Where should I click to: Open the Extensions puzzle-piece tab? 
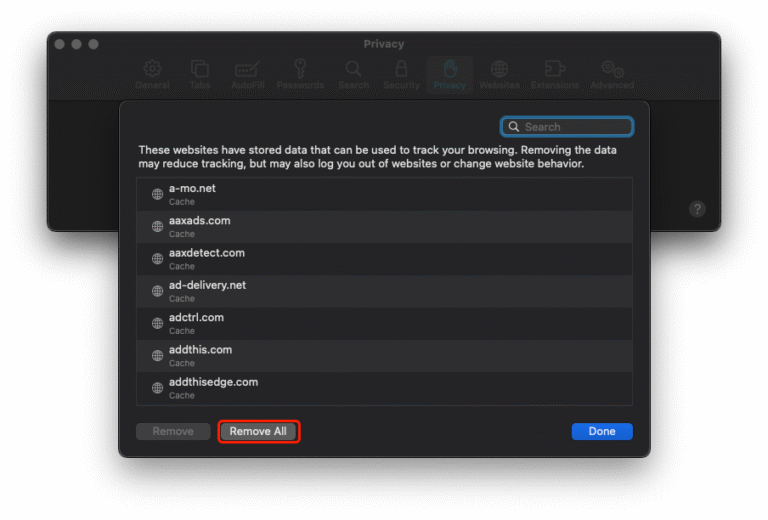click(554, 75)
